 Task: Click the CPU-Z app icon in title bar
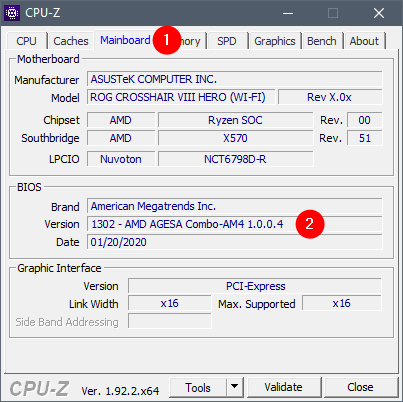pyautogui.click(x=12, y=13)
